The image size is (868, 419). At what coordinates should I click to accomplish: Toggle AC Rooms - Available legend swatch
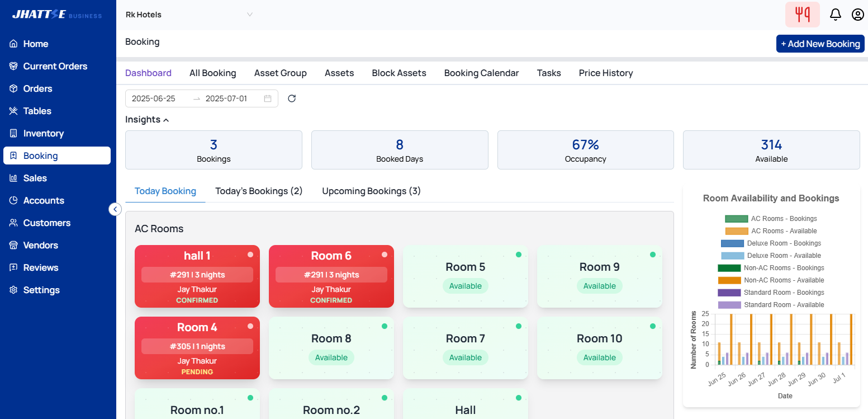click(736, 231)
